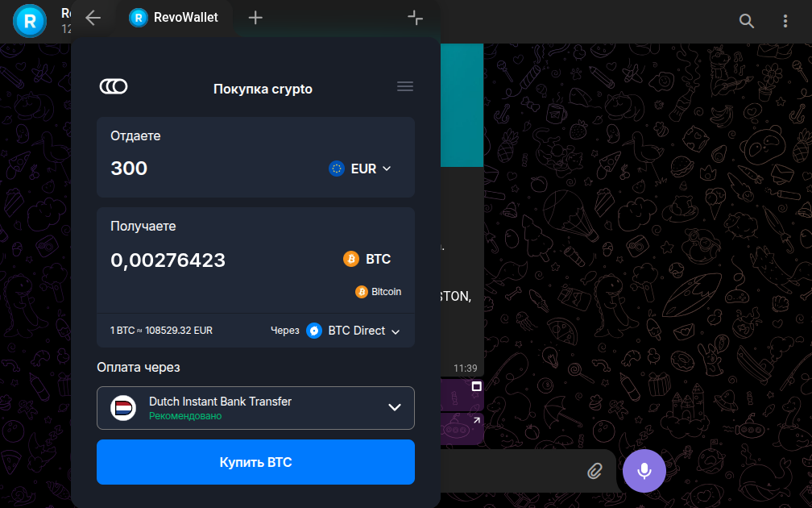Open the EUR currency dropdown
Viewport: 812px width, 508px height.
[x=360, y=169]
